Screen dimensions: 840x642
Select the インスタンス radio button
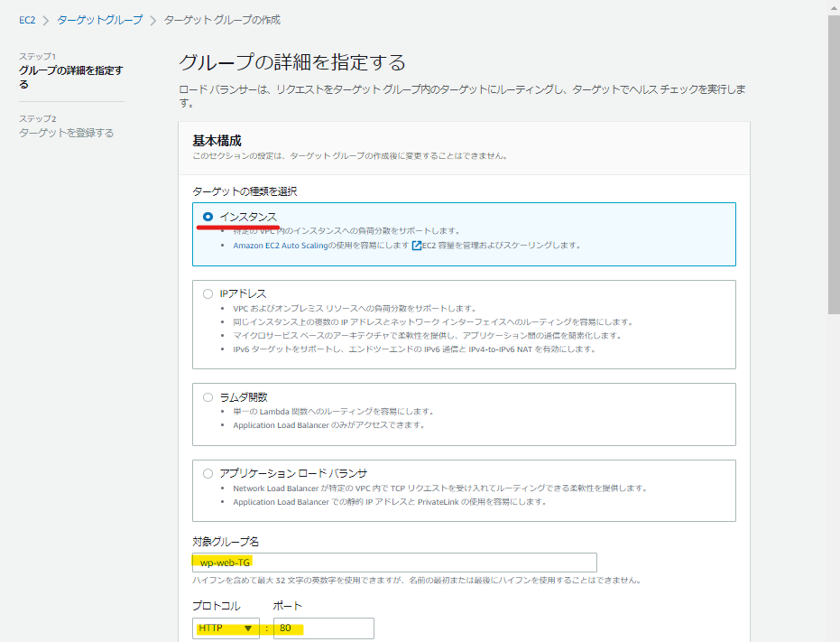(208, 217)
